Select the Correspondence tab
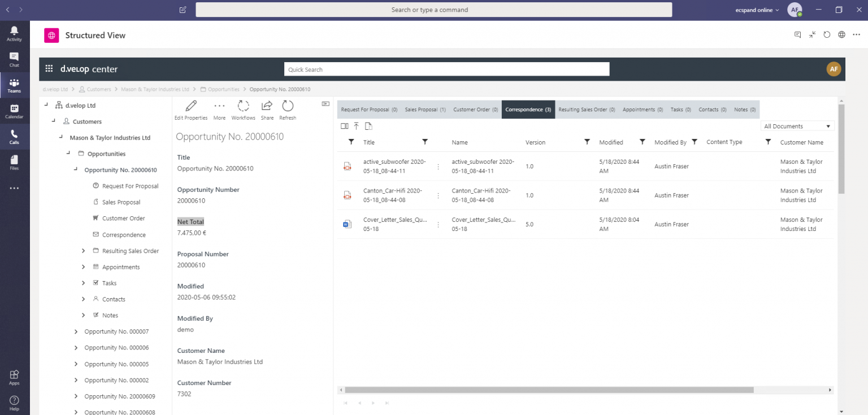Image resolution: width=868 pixels, height=415 pixels. [528, 110]
